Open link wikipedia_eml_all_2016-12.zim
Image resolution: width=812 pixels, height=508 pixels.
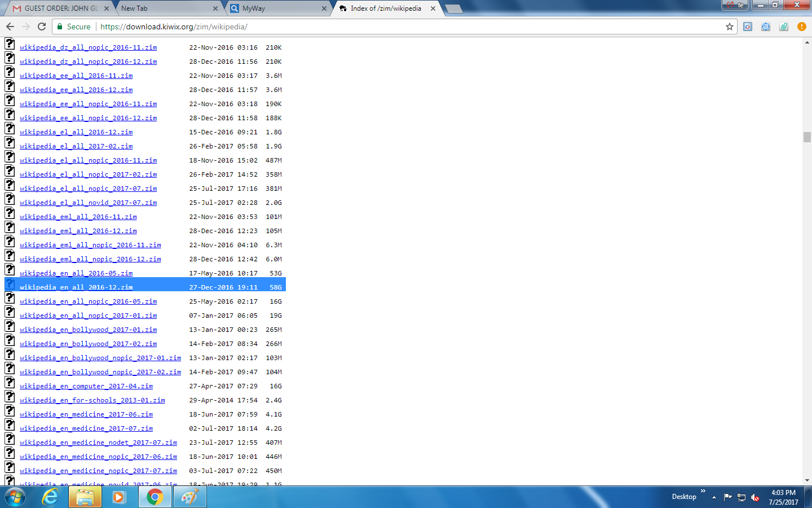click(78, 231)
